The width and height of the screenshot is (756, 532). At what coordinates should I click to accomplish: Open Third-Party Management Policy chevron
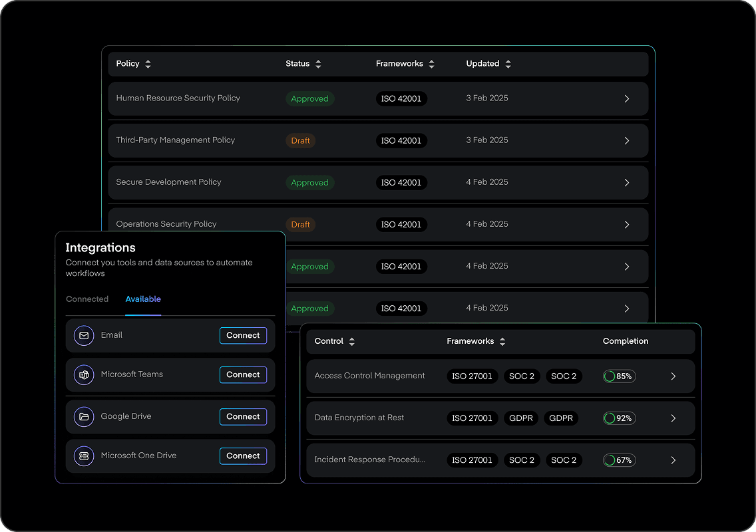pyautogui.click(x=627, y=141)
